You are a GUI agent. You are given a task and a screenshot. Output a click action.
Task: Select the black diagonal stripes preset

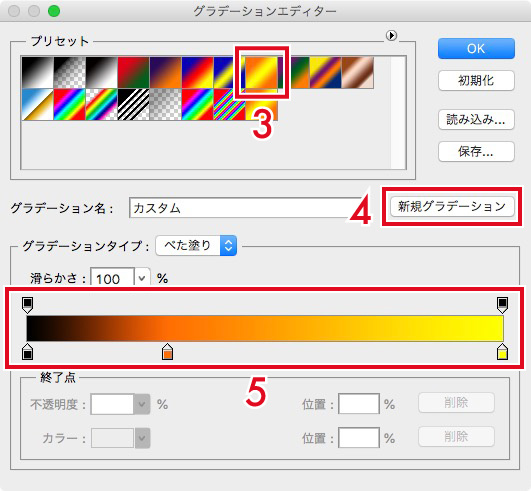[x=133, y=104]
